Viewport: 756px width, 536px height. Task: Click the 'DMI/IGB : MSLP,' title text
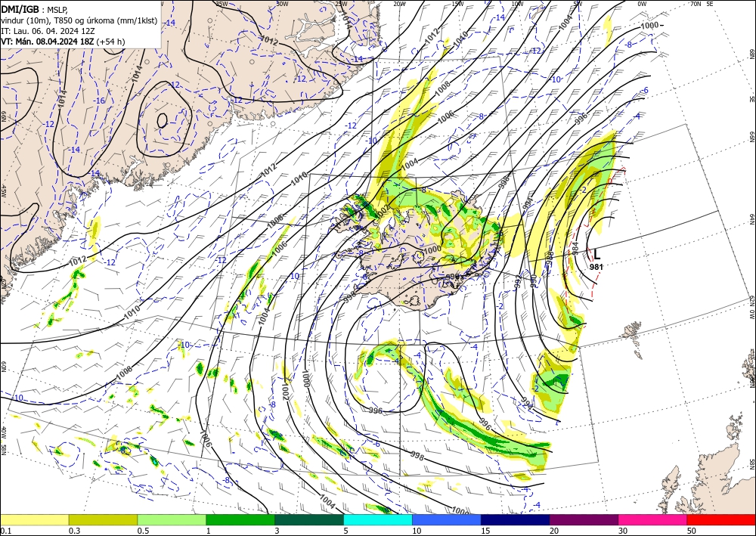tap(35, 8)
